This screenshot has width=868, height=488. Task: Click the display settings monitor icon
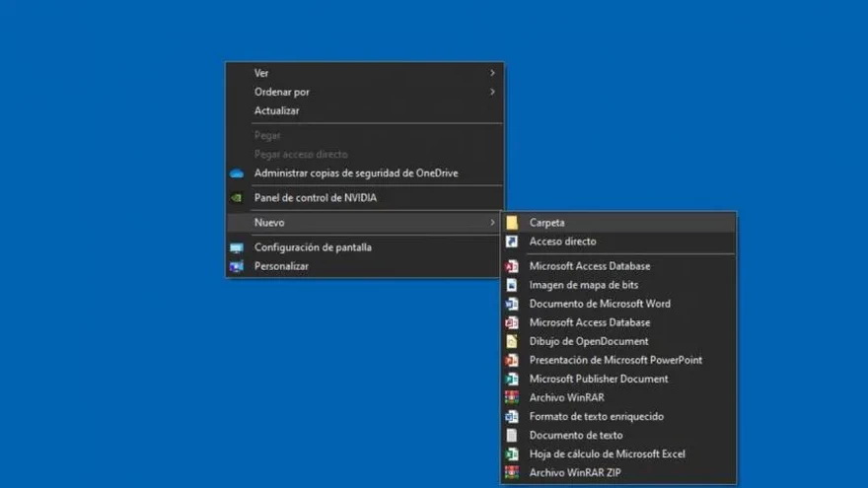(x=237, y=247)
